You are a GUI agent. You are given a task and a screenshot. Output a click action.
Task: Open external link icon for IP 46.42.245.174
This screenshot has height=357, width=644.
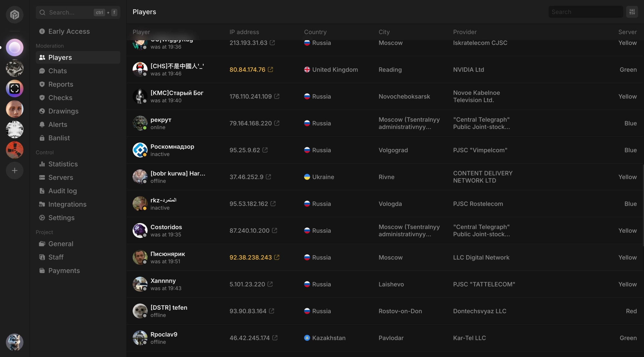pyautogui.click(x=275, y=338)
